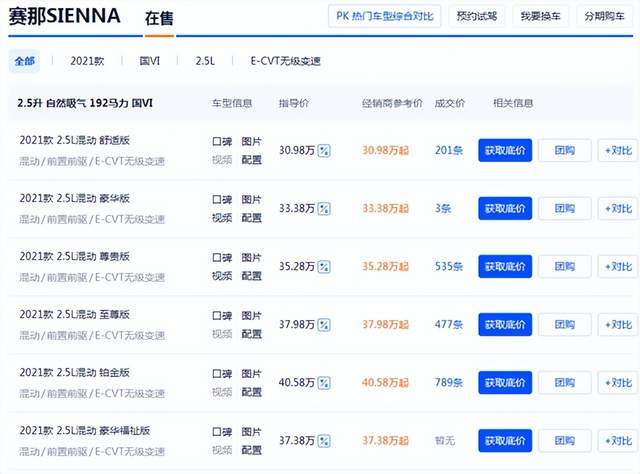640x474 pixels.
Task: Click the 预约试驾 button
Action: coord(475,16)
